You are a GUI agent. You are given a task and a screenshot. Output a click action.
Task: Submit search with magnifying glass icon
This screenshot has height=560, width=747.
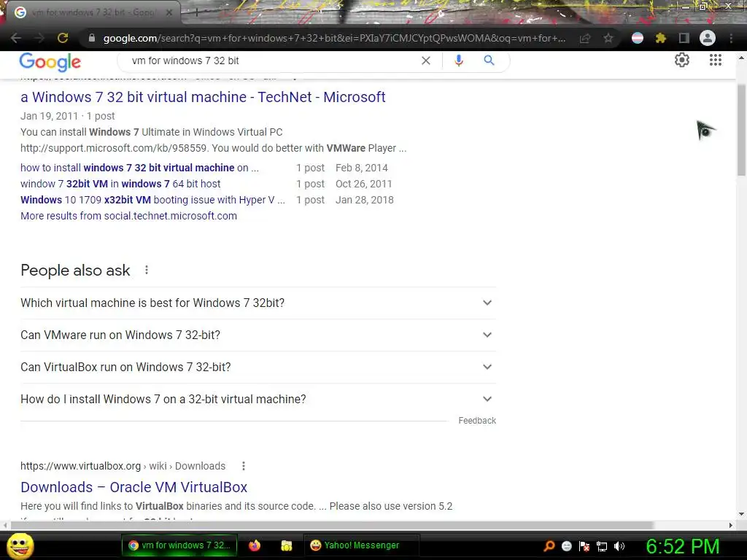click(489, 61)
